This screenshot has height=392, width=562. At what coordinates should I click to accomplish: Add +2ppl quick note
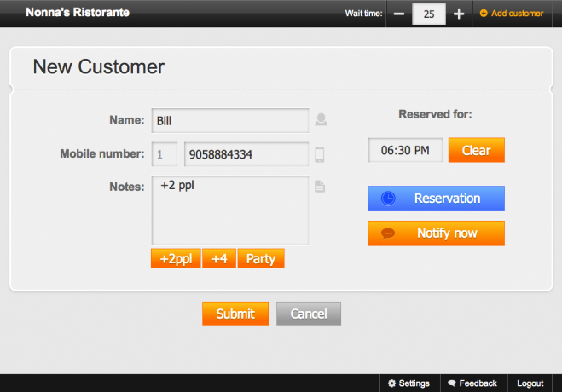(176, 259)
